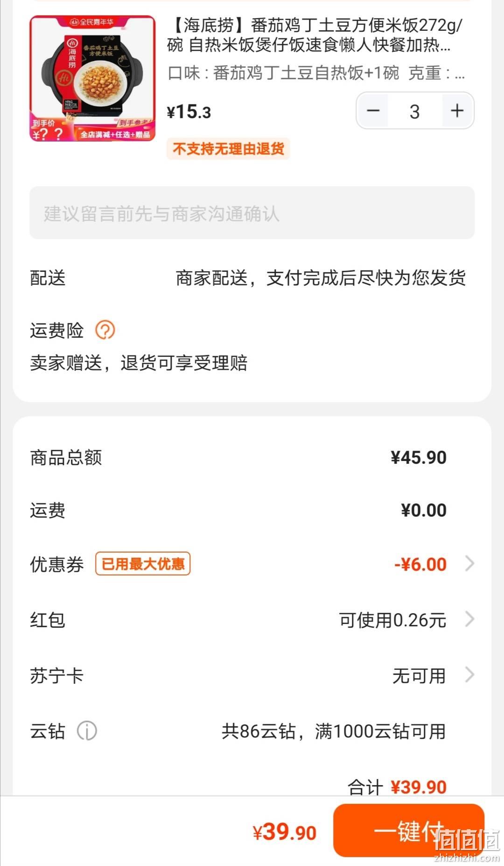Tap the Haidilao product thumbnail
This screenshot has height=866, width=504.
coord(92,78)
